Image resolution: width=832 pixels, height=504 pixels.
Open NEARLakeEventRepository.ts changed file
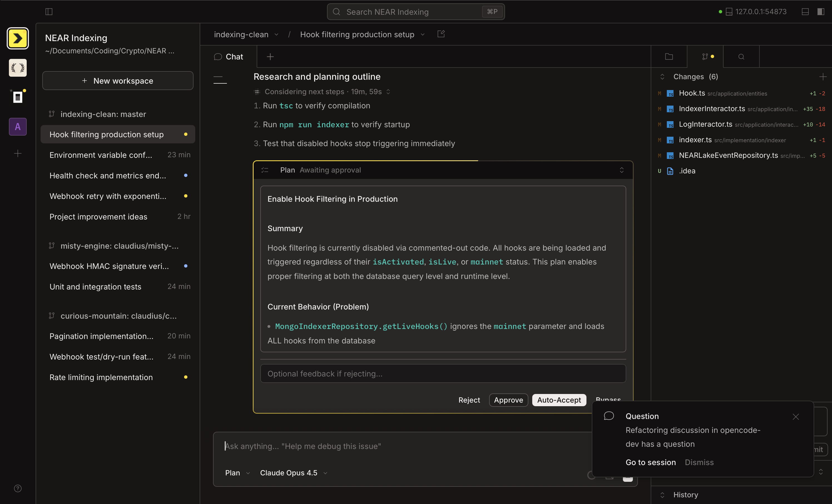[741, 155]
